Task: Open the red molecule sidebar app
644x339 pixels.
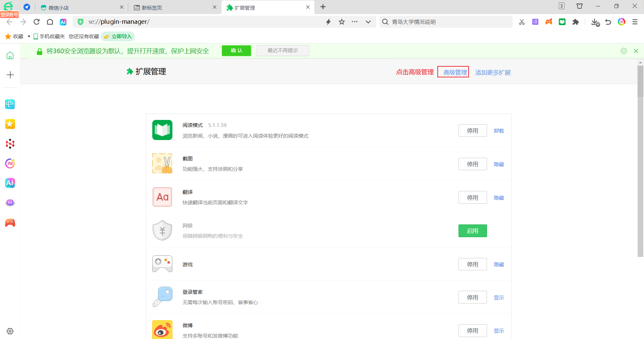Action: pos(10,144)
